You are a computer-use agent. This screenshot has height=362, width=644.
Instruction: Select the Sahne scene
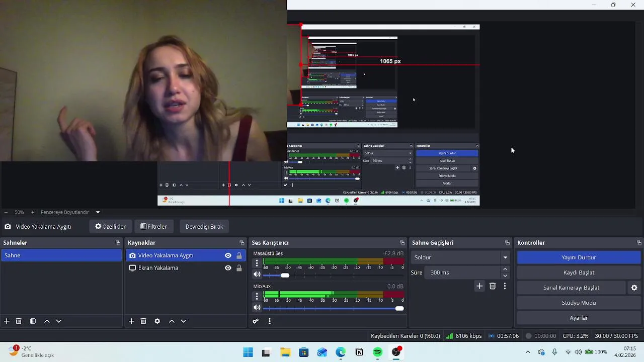[x=61, y=255]
